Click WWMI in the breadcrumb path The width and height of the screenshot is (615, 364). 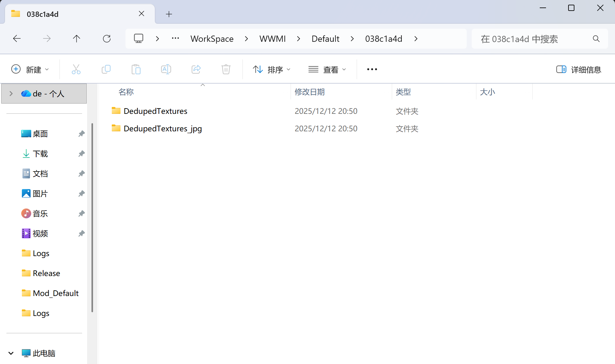click(x=272, y=39)
